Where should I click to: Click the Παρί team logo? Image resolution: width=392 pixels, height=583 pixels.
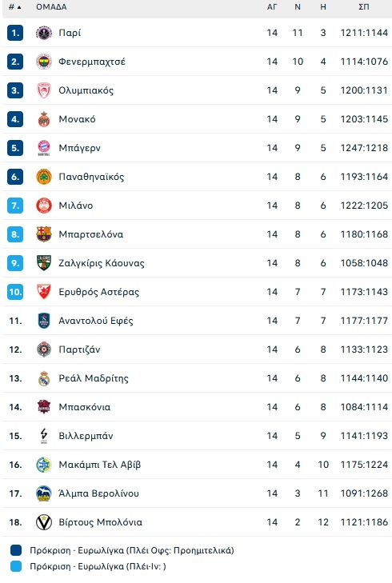point(44,33)
